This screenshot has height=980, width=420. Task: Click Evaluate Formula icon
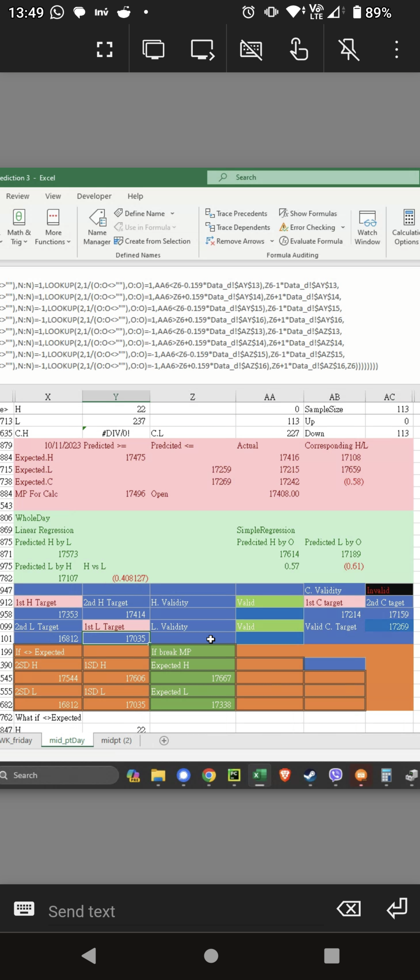pyautogui.click(x=284, y=241)
